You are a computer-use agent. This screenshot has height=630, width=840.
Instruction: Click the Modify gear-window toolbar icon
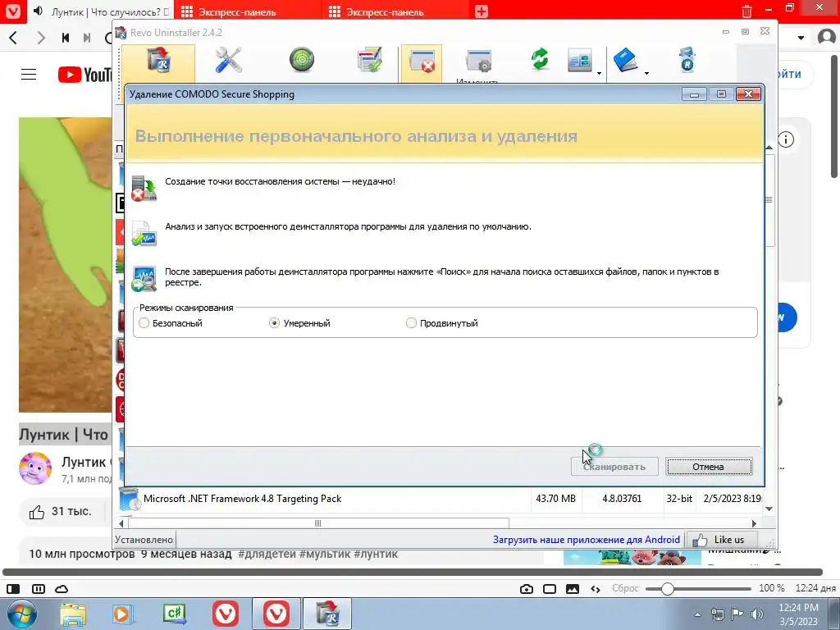pos(479,62)
